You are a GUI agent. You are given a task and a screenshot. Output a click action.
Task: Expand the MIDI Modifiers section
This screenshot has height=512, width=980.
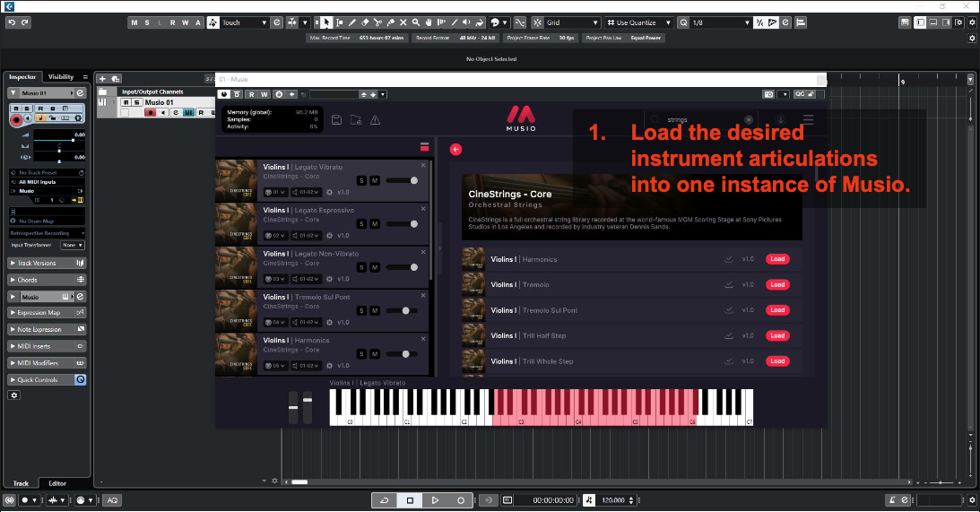click(47, 363)
